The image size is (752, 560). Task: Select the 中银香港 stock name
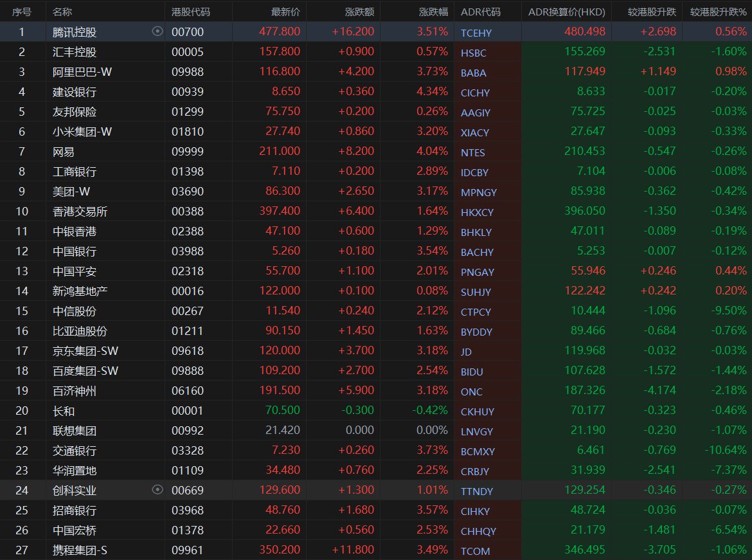point(75,231)
